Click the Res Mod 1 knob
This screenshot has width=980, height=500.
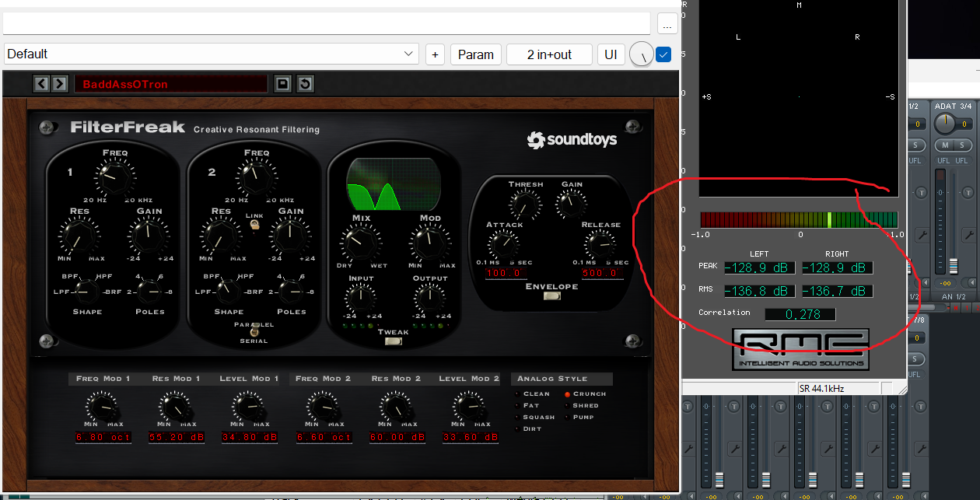click(174, 406)
